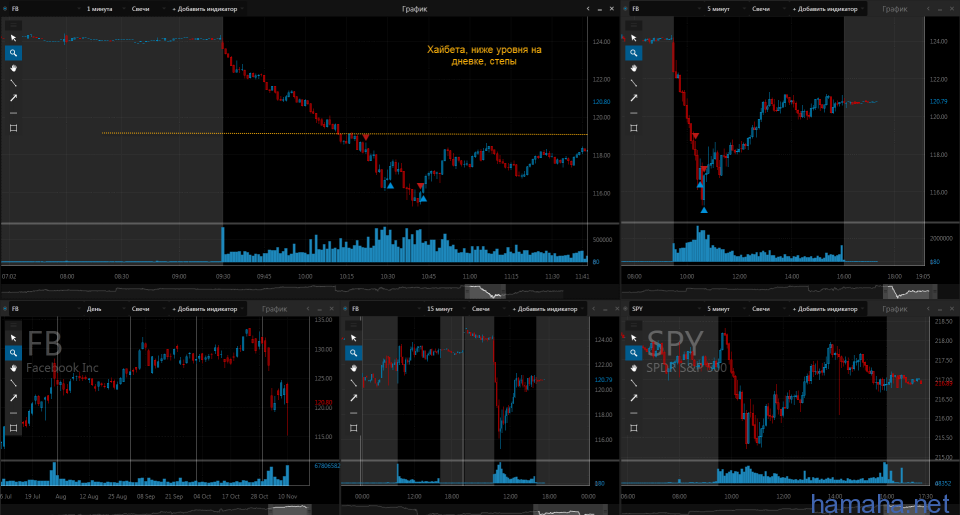
Task: Open 'Добавить индикатор' dropdown in SPY chart
Action: coord(828,309)
